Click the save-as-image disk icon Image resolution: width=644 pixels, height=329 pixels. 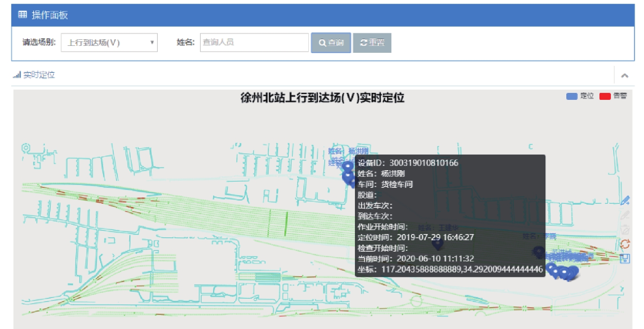625,259
